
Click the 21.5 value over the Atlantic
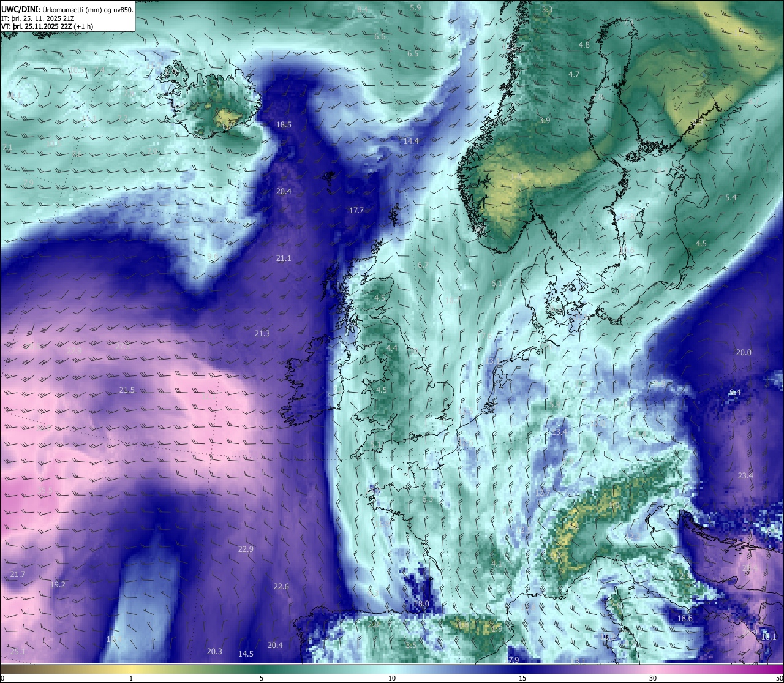coord(127,390)
